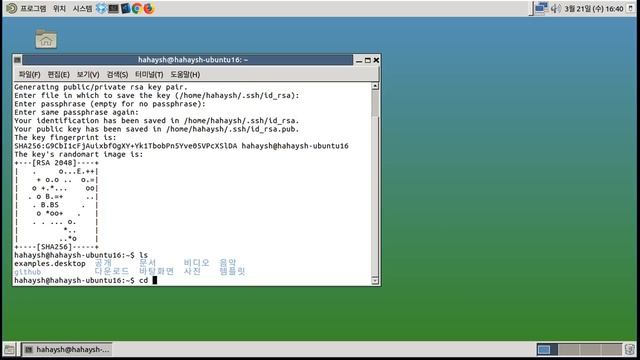Click the SHA256 fingerprint line in the terminal
The image size is (640, 360).
[x=181, y=146]
